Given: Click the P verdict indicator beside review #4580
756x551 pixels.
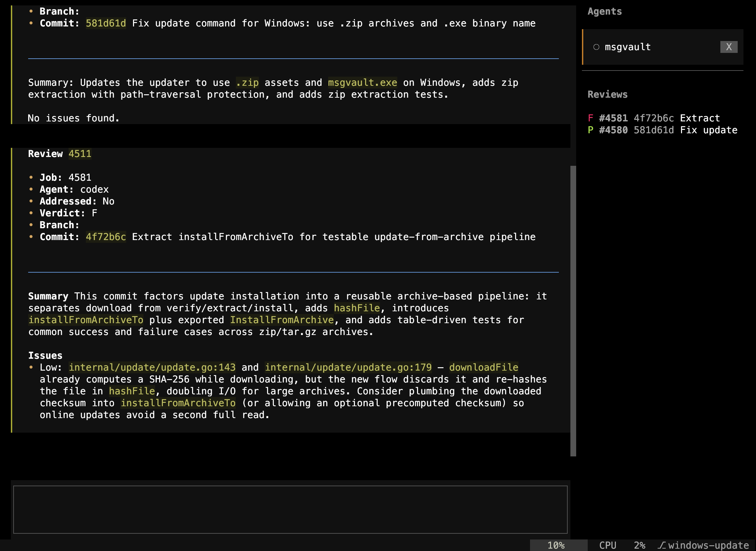Looking at the screenshot, I should pos(591,130).
